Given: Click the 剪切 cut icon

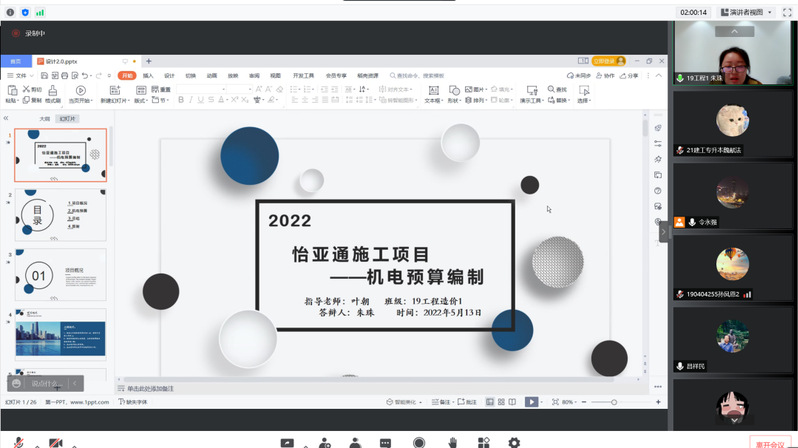Looking at the screenshot, I should click(31, 89).
